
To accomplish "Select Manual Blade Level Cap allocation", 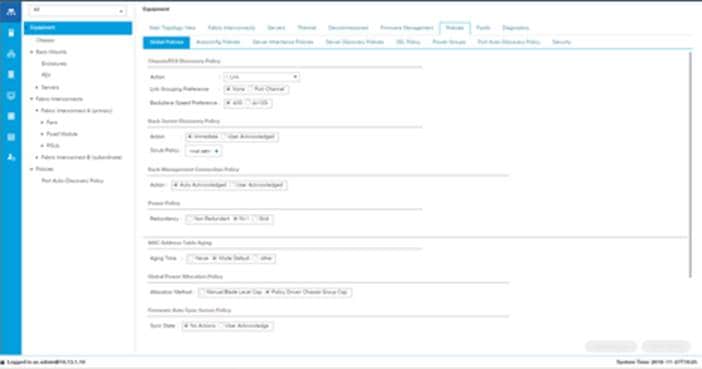I will [x=202, y=292].
